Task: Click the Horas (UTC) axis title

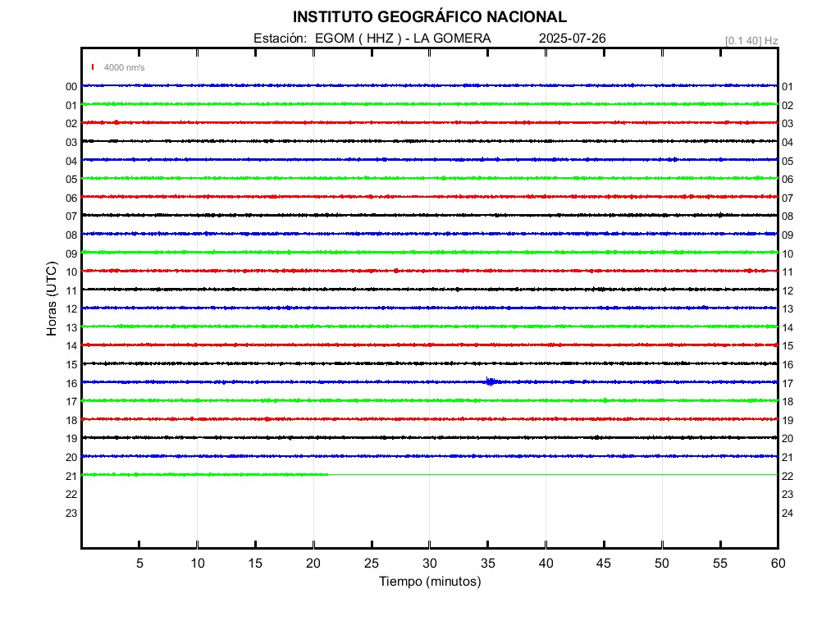Action: pyautogui.click(x=52, y=299)
